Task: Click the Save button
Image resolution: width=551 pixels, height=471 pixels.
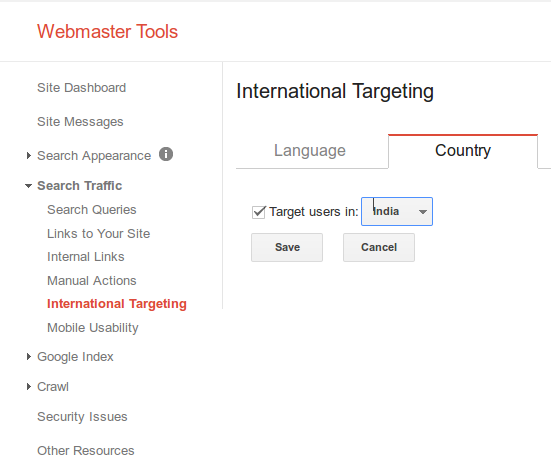Action: [x=287, y=247]
